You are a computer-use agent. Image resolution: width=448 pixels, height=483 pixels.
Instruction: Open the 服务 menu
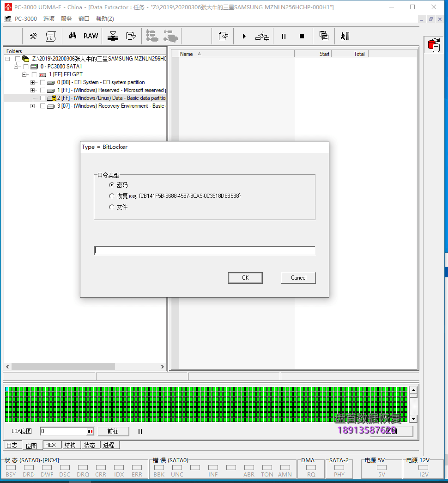66,19
